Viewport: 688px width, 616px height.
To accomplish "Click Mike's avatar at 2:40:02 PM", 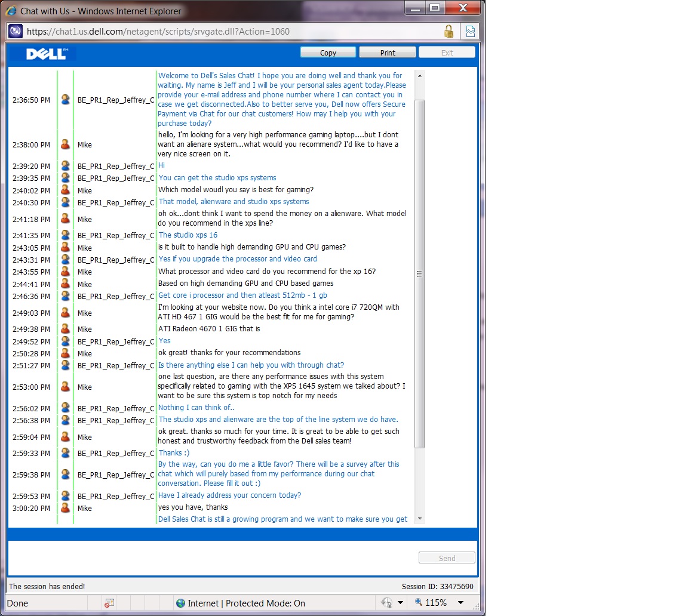I will tap(65, 190).
